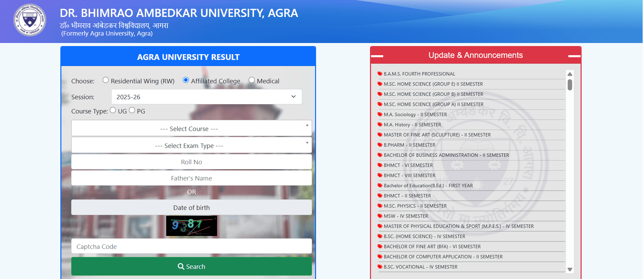Screen dimensions: 644x279
Task: Click tag icon beside B.SC. (HOME SCIENCE)
Action: coord(380,236)
